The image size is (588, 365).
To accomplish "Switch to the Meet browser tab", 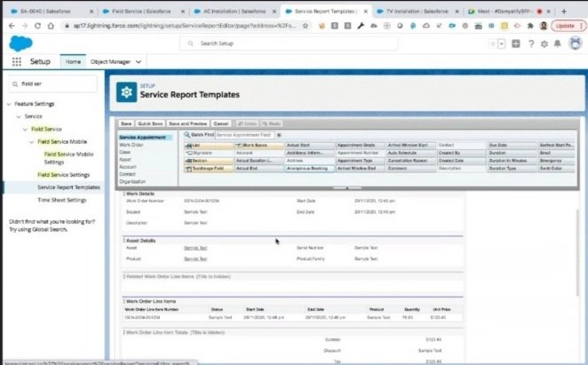I will coord(503,12).
